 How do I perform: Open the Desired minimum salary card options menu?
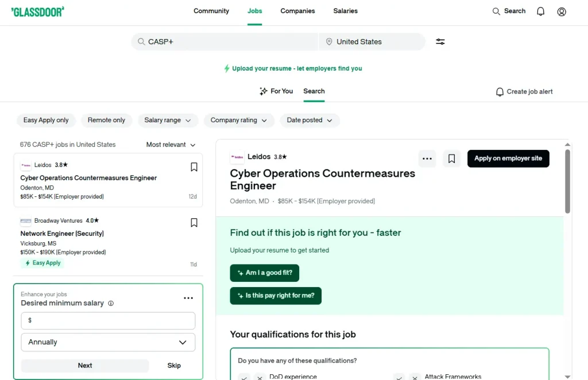click(188, 298)
